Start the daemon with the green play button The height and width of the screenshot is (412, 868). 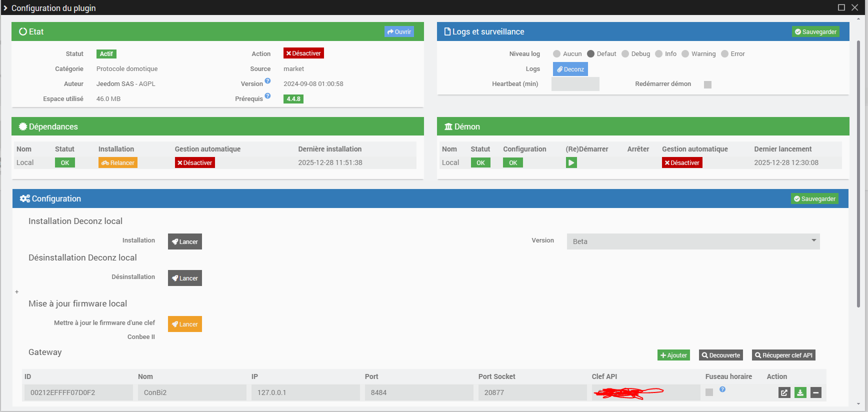[x=571, y=162]
